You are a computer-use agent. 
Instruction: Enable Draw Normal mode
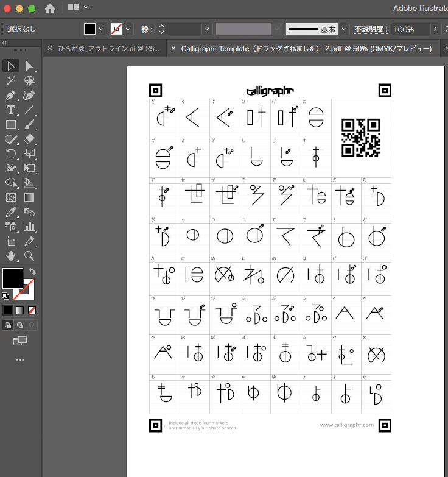pyautogui.click(x=8, y=325)
